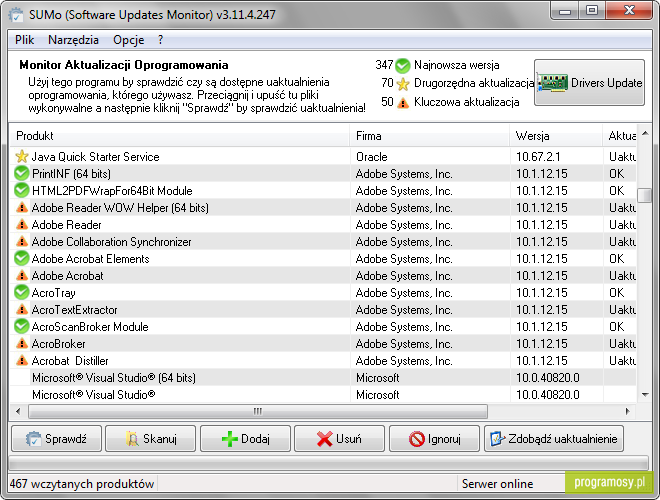This screenshot has height=500, width=660.
Task: Click the warning icon of Adobe Reader row
Action: pos(21,225)
